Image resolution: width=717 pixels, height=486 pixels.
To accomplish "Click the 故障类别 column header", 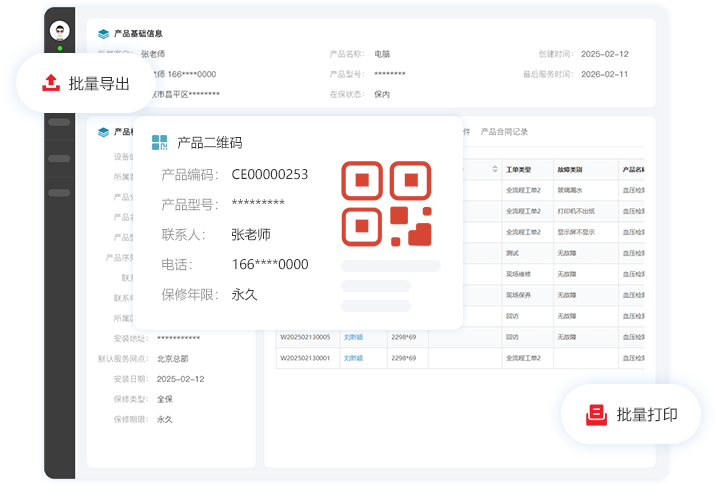I will click(x=570, y=170).
